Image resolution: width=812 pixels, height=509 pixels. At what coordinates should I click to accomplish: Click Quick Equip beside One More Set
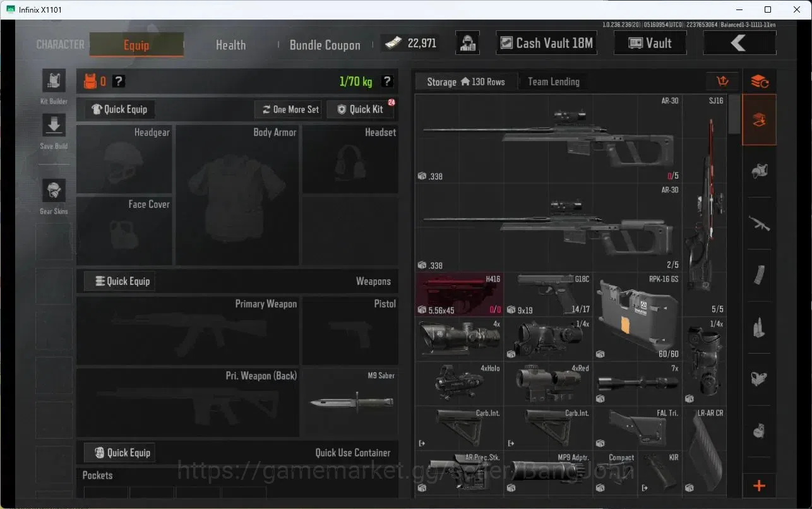point(120,109)
